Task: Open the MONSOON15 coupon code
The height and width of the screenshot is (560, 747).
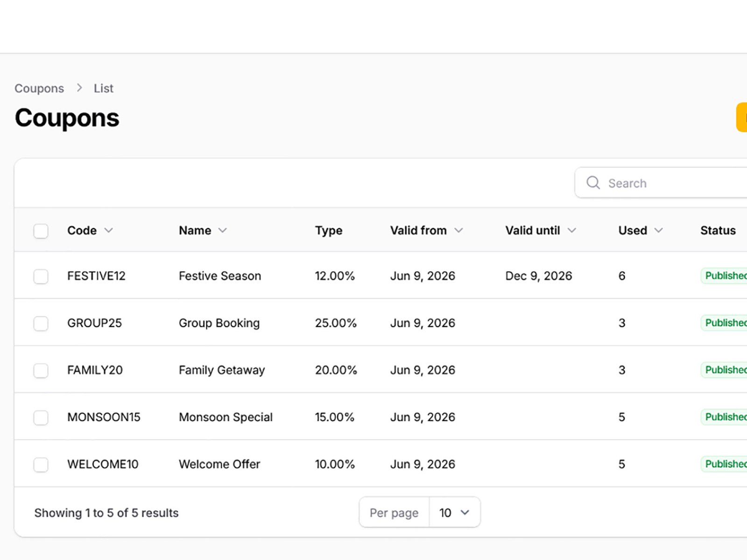Action: [104, 417]
